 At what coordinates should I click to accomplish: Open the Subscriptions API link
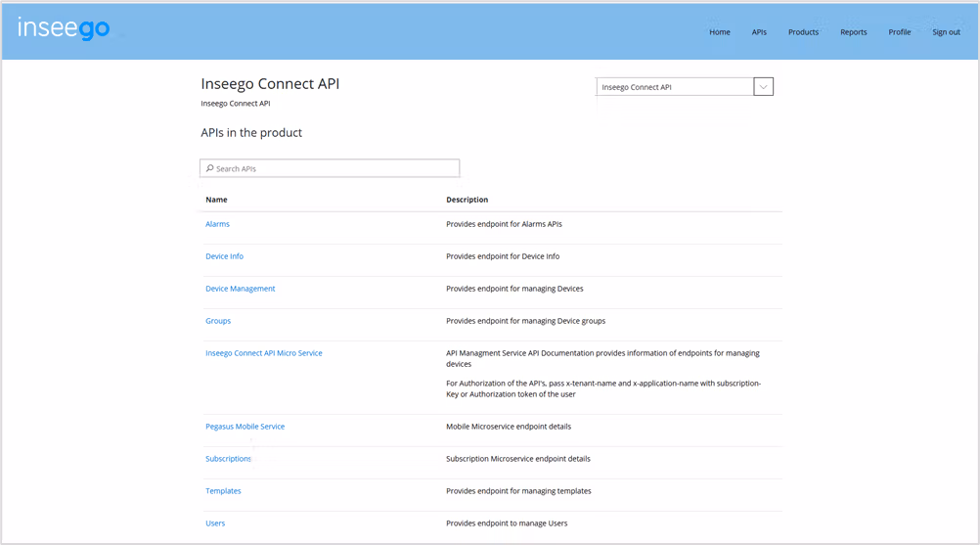[228, 459]
